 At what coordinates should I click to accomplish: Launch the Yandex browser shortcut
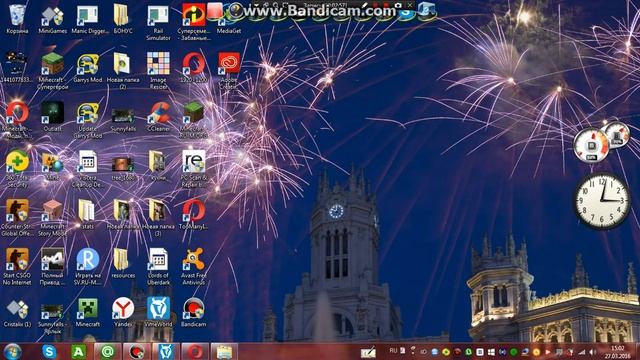point(123,313)
